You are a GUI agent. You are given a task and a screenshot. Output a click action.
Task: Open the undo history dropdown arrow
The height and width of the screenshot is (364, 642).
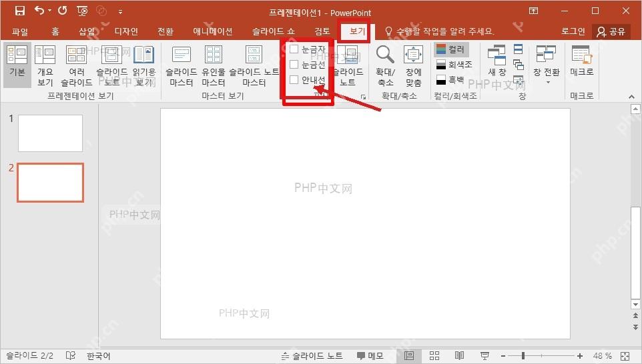point(49,11)
